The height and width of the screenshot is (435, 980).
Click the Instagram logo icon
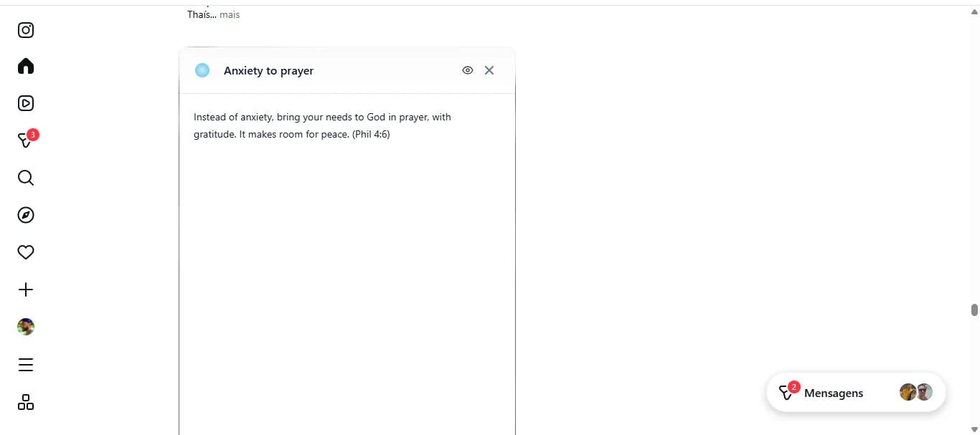pyautogui.click(x=26, y=30)
